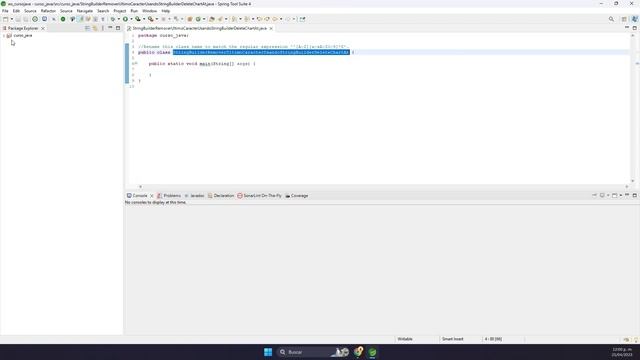Open the New Java Class dropdown arrow
This screenshot has height=360, width=640.
(x=204, y=19)
